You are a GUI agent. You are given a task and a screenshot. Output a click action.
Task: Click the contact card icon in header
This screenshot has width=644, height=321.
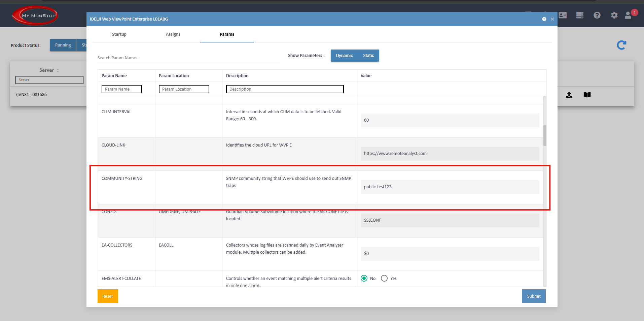click(563, 15)
